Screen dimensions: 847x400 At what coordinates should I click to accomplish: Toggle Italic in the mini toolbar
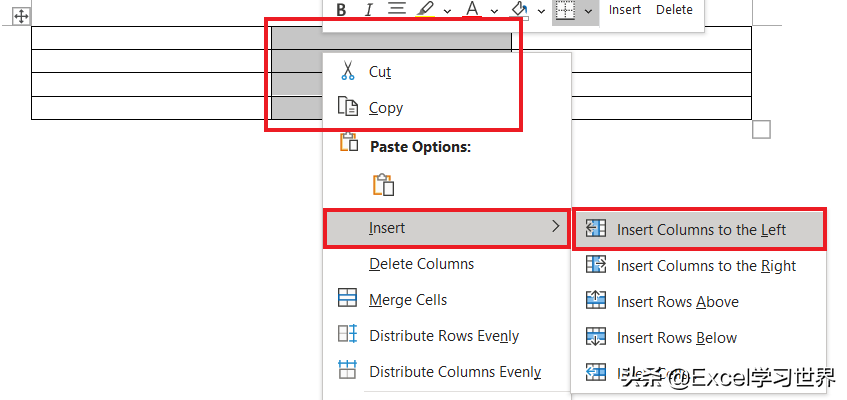(x=369, y=10)
